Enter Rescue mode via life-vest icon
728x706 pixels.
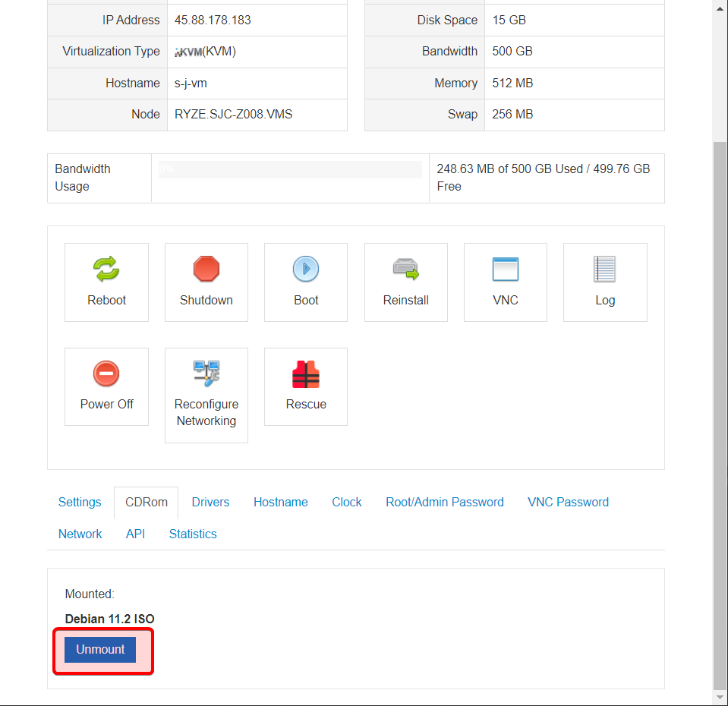(306, 374)
